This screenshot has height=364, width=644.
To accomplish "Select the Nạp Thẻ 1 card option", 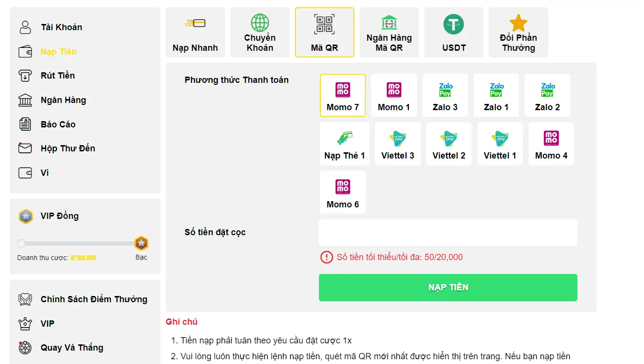I will (x=344, y=143).
